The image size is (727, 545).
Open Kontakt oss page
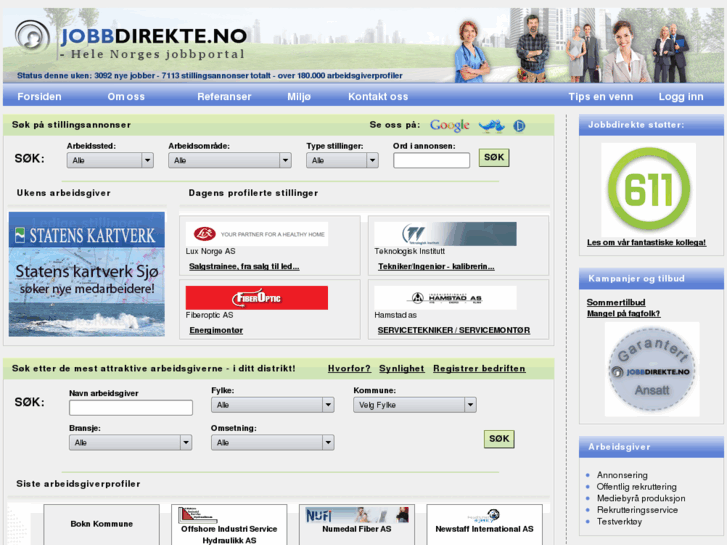tap(378, 96)
